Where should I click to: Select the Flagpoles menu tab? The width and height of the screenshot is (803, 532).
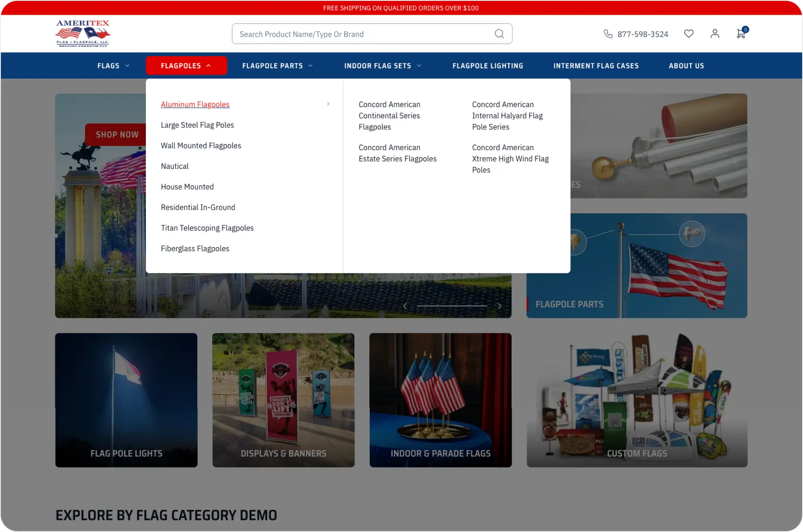pos(186,66)
